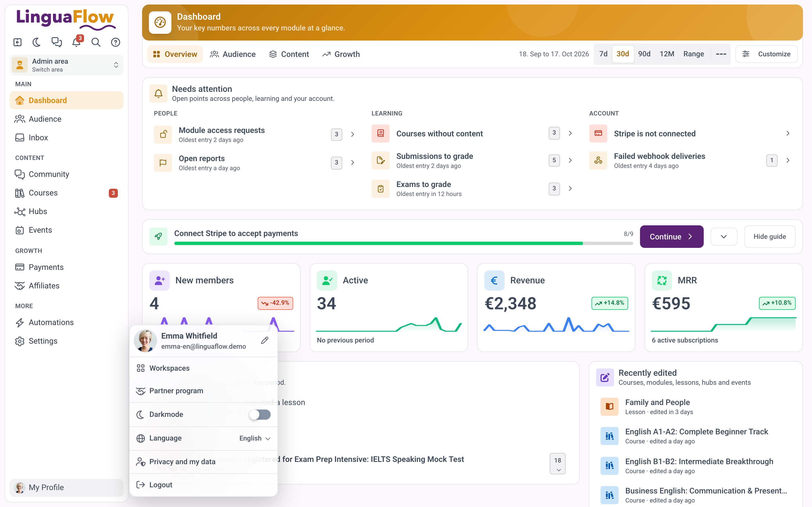Expand the setup guide chevron next to Continue
812x507 pixels.
[x=724, y=237]
